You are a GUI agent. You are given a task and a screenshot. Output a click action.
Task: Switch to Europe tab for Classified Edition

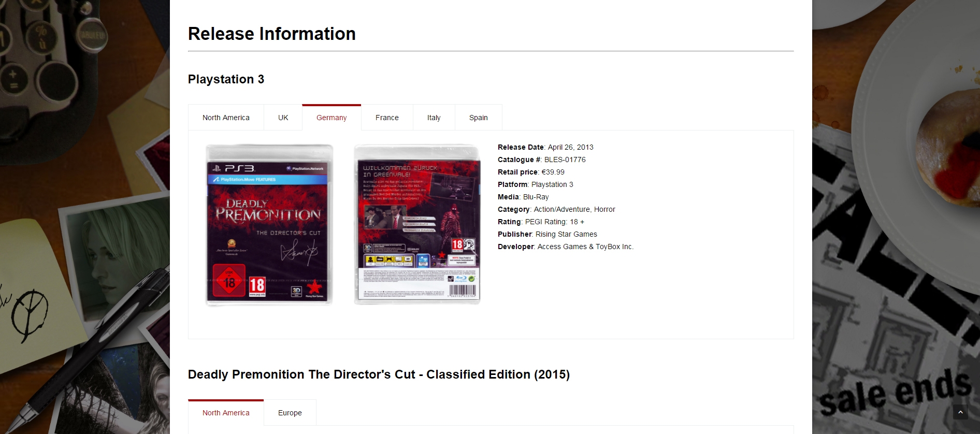(290, 413)
